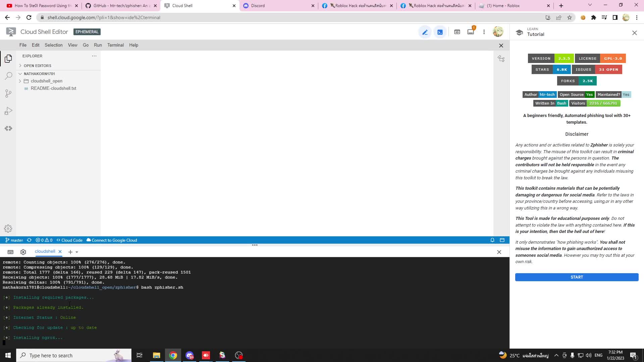
Task: Click the notifications bell in status bar
Action: (492, 240)
